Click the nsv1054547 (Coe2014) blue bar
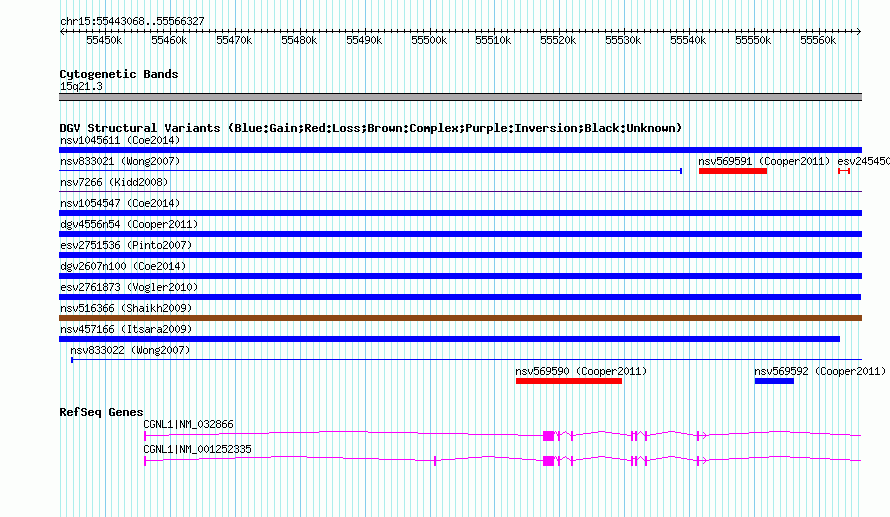890x517 pixels. [460, 213]
